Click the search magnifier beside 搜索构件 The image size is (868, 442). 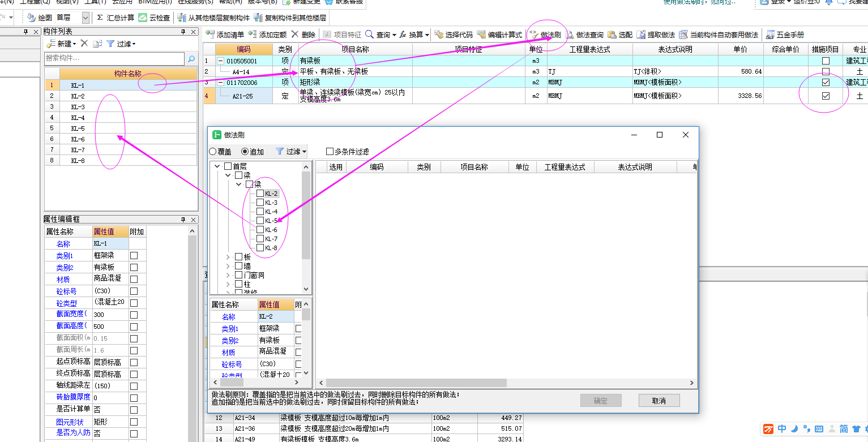pyautogui.click(x=191, y=58)
